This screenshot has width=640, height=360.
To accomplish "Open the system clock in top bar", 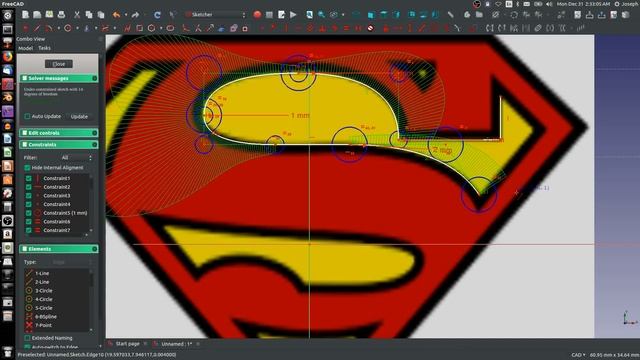I will 583,4.
